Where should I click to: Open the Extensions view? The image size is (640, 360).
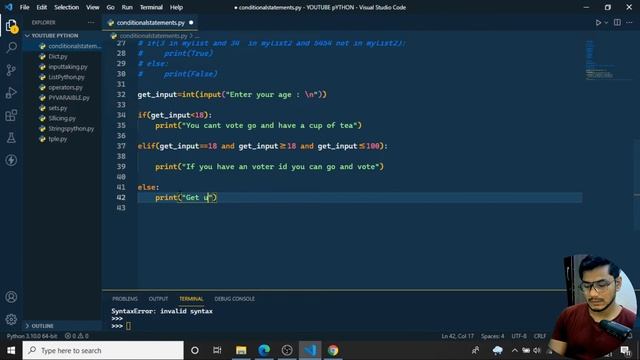pos(11,115)
